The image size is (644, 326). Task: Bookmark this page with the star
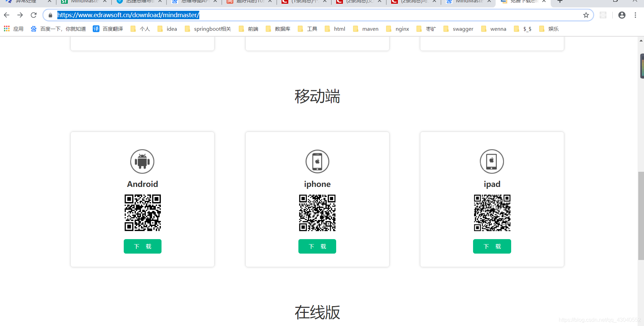click(x=586, y=15)
